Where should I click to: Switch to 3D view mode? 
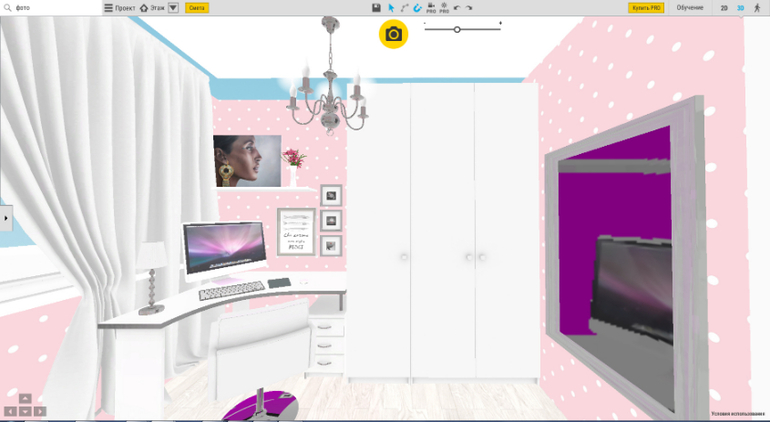click(x=740, y=8)
